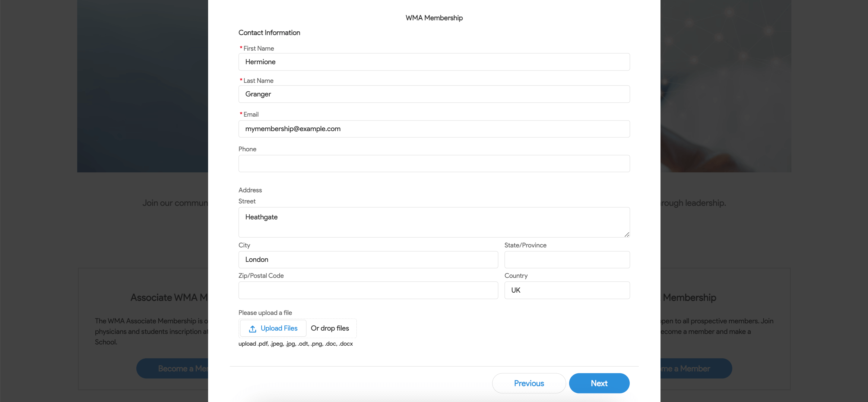Click the Email input field
The image size is (868, 402).
[x=433, y=129]
